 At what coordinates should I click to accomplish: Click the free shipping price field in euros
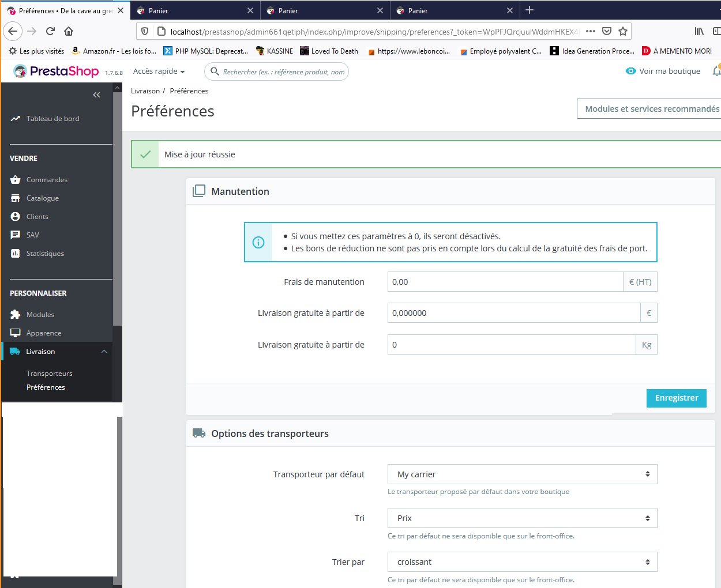coord(514,313)
